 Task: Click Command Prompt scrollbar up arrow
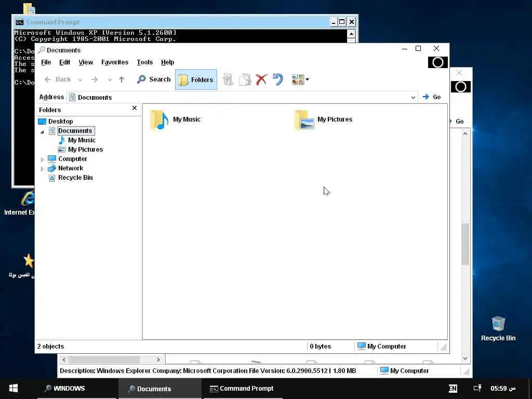click(351, 34)
